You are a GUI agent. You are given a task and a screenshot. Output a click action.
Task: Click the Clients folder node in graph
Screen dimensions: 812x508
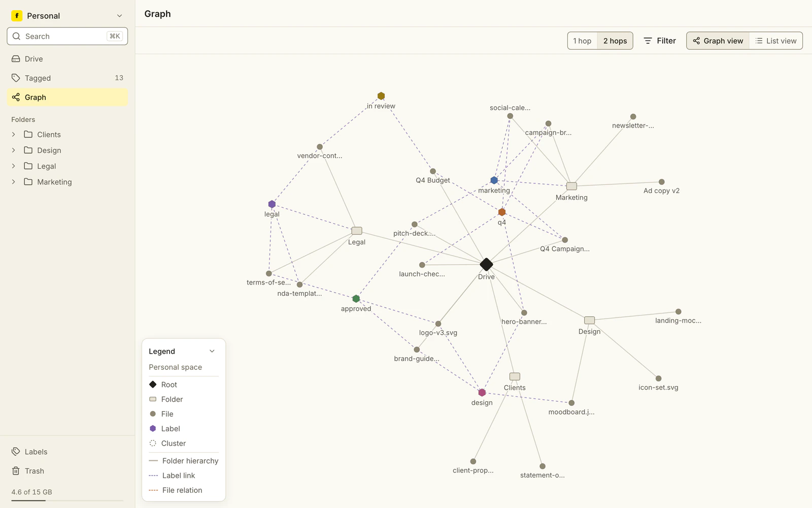point(515,376)
